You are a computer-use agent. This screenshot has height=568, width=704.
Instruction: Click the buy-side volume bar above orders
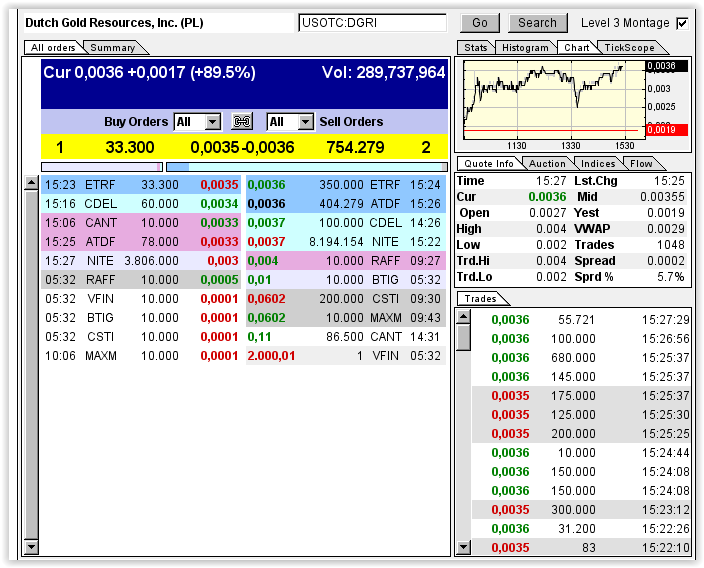pyautogui.click(x=101, y=167)
